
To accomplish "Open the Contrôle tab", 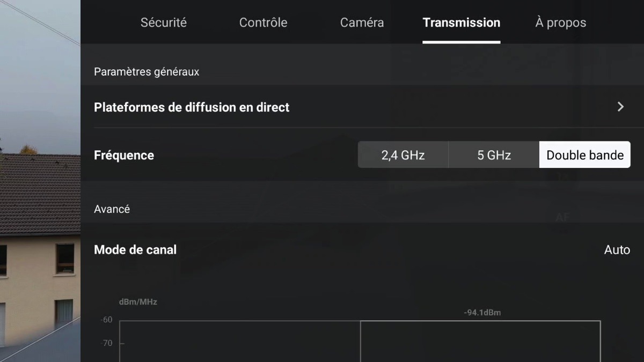I will pos(263,23).
